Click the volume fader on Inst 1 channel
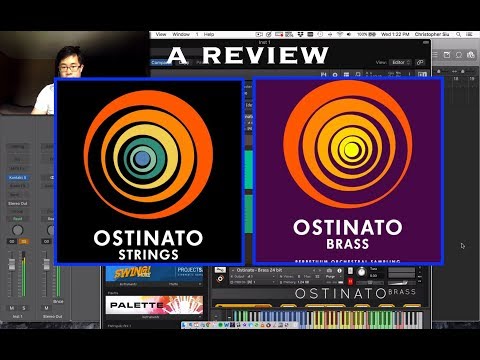The image size is (480, 360). pos(12,265)
